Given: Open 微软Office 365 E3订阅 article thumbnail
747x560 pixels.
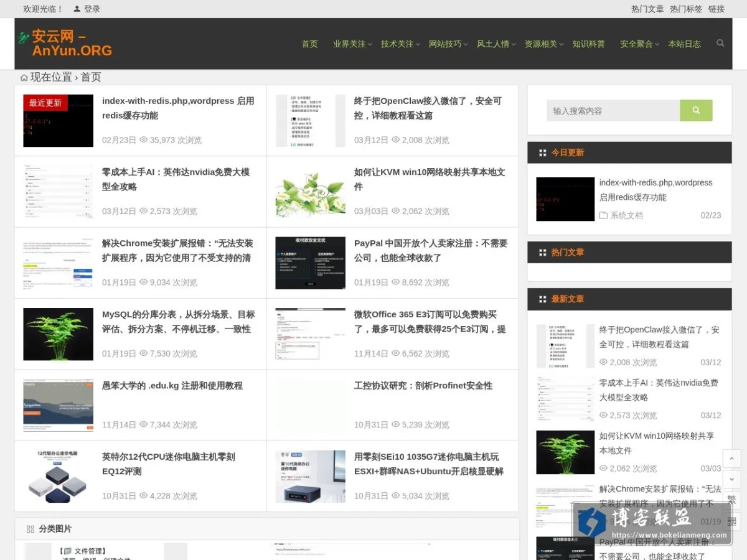Looking at the screenshot, I should click(310, 334).
